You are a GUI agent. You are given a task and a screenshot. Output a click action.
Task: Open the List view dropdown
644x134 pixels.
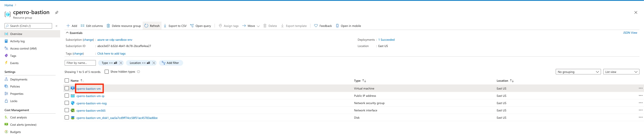(621, 72)
